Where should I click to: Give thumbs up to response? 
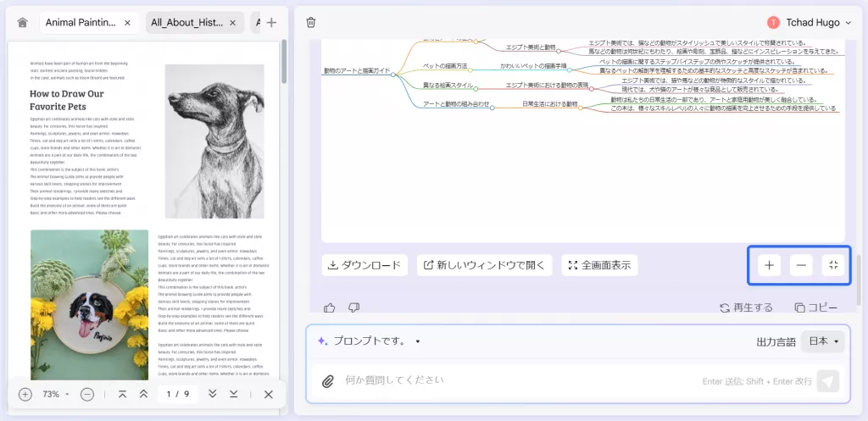[x=330, y=307]
